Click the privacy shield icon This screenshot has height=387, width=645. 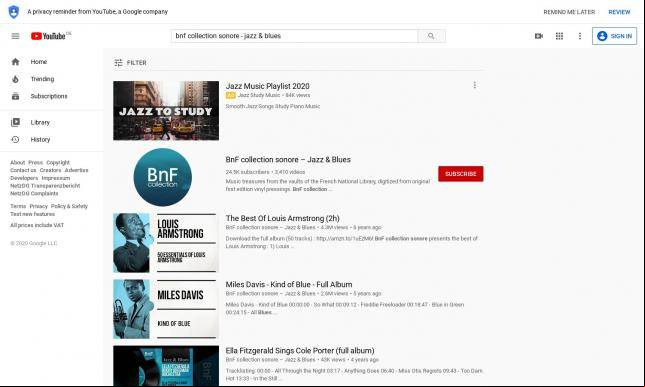(14, 12)
